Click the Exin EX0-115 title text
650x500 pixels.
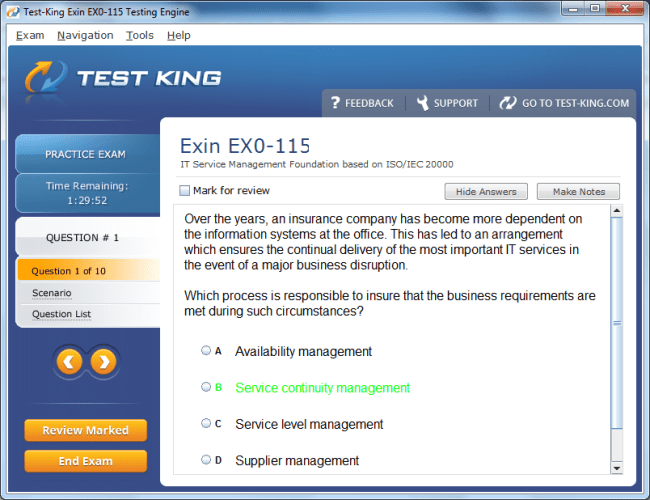[x=245, y=146]
